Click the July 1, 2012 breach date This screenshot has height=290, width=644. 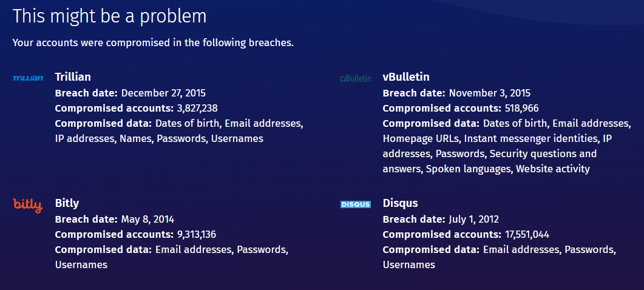(x=473, y=220)
